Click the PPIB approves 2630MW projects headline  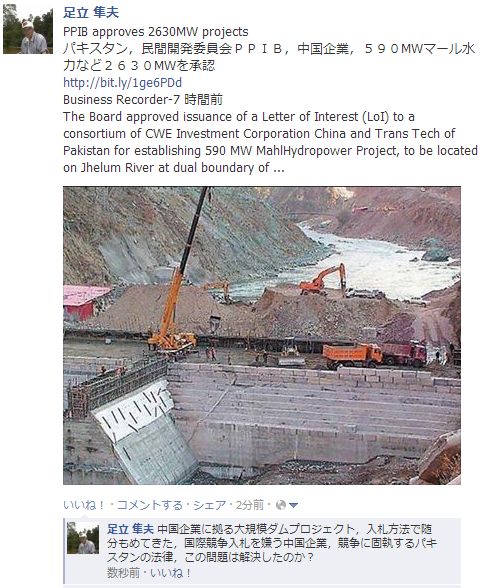156,32
